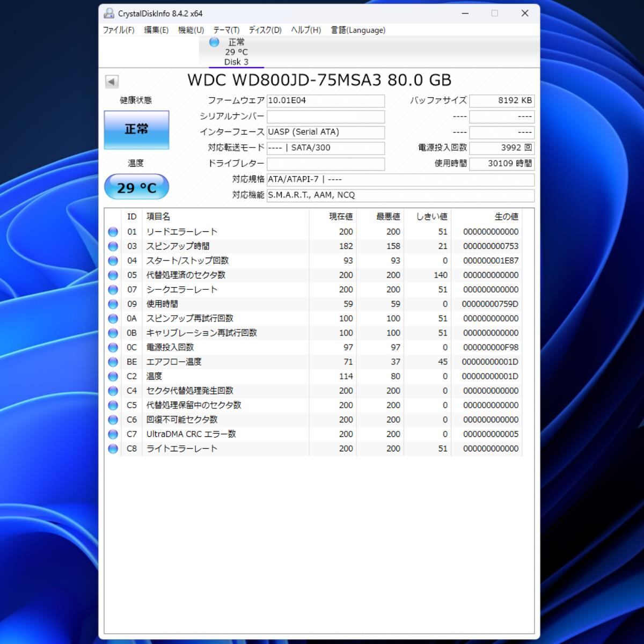Select the Disk 3 status orb
This screenshot has width=644, height=644.
point(214,42)
